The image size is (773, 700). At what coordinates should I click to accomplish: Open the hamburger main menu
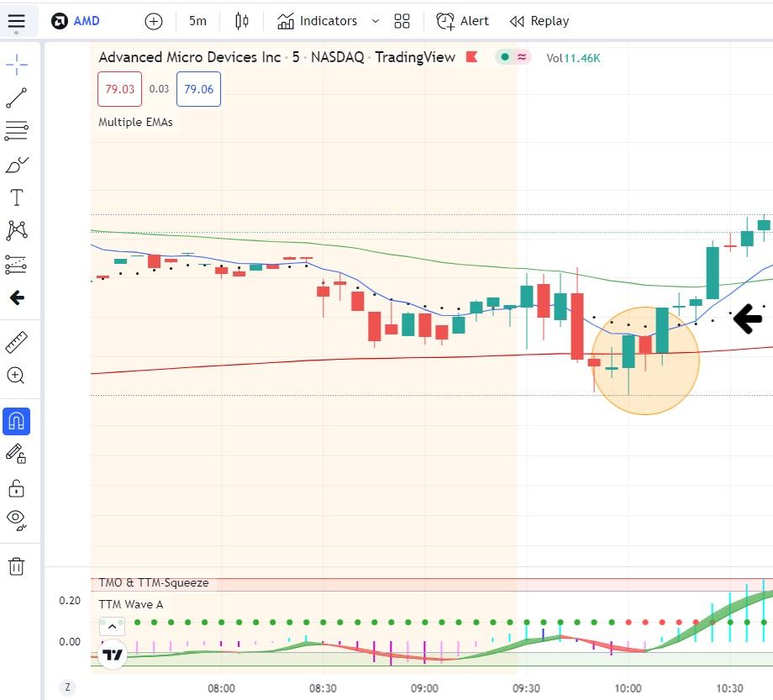pyautogui.click(x=16, y=21)
